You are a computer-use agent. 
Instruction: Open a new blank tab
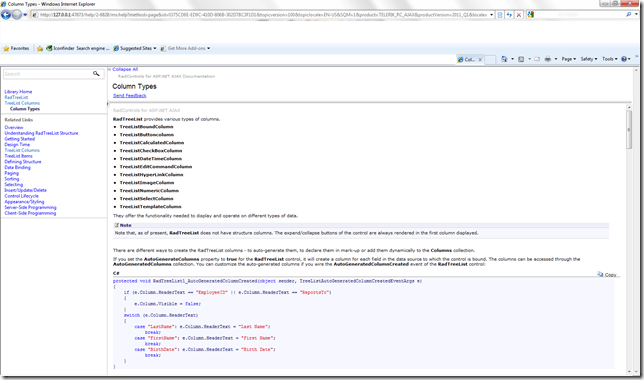point(490,60)
